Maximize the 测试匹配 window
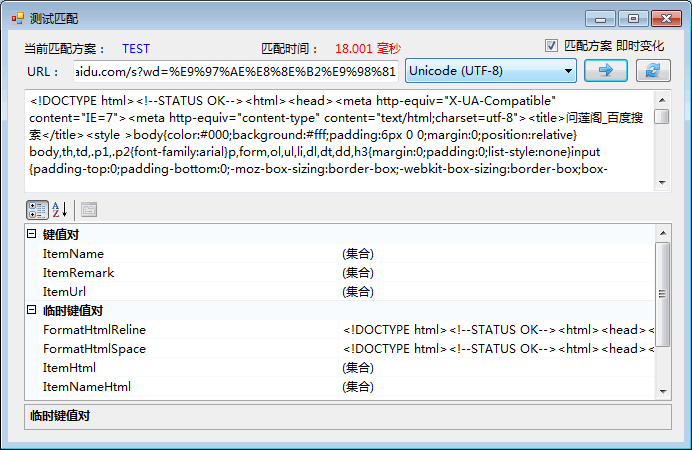Image resolution: width=692 pixels, height=450 pixels. (633, 19)
